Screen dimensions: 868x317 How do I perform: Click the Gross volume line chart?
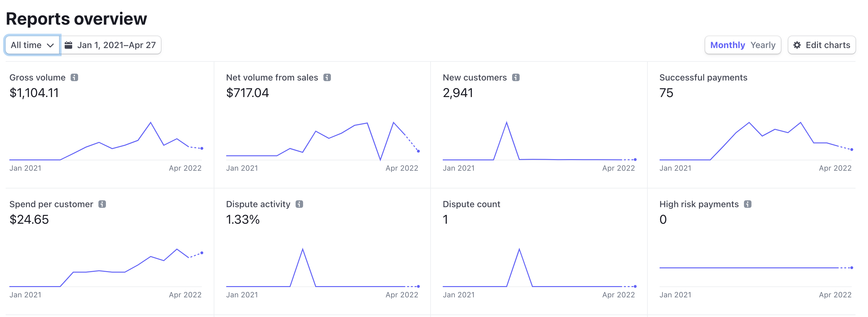[106, 141]
